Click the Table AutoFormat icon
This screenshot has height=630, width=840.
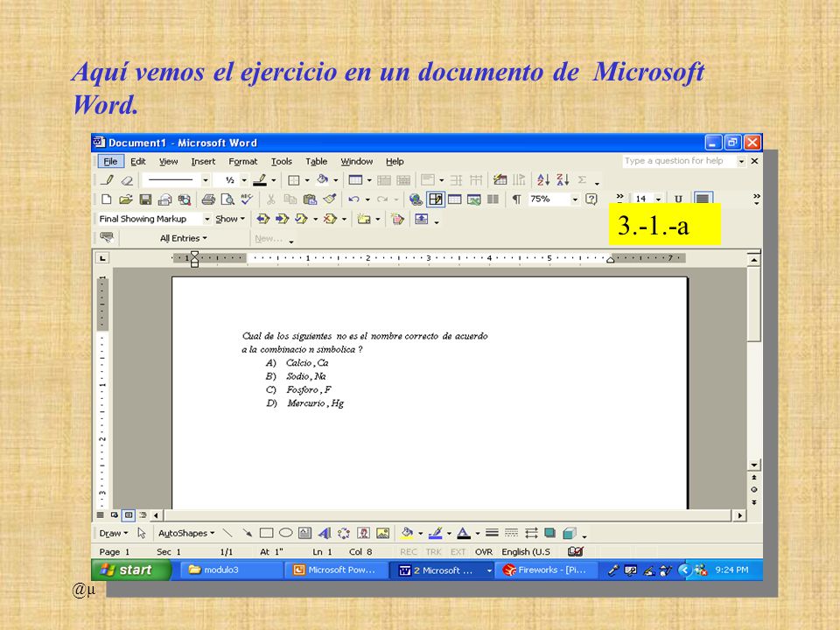[500, 180]
